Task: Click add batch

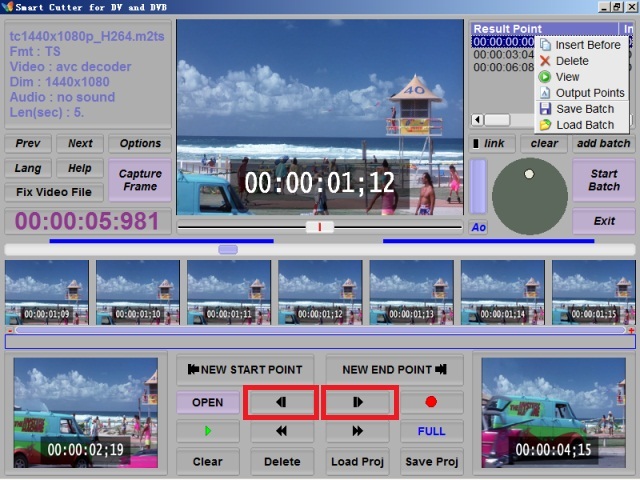Action: (x=604, y=143)
